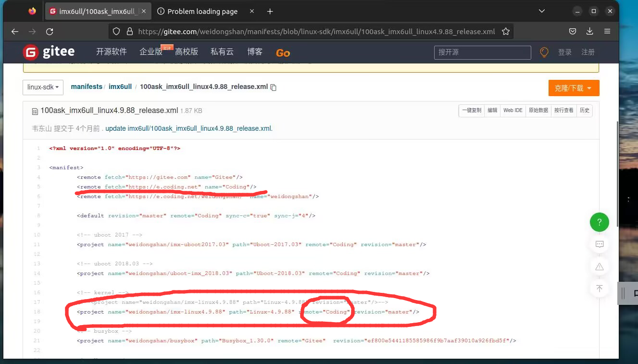Open the update imx6ull release.xml commit link
The image size is (638, 364).
pos(189,128)
